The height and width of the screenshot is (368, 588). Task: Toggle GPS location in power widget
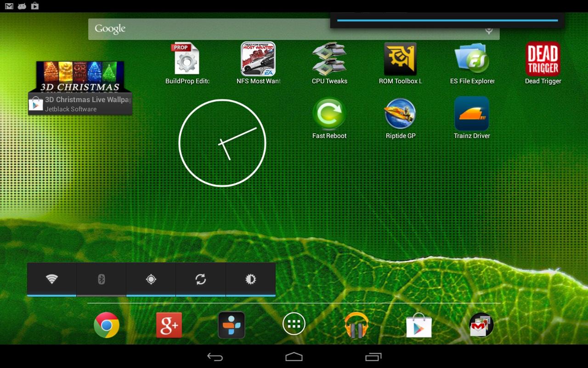point(151,279)
